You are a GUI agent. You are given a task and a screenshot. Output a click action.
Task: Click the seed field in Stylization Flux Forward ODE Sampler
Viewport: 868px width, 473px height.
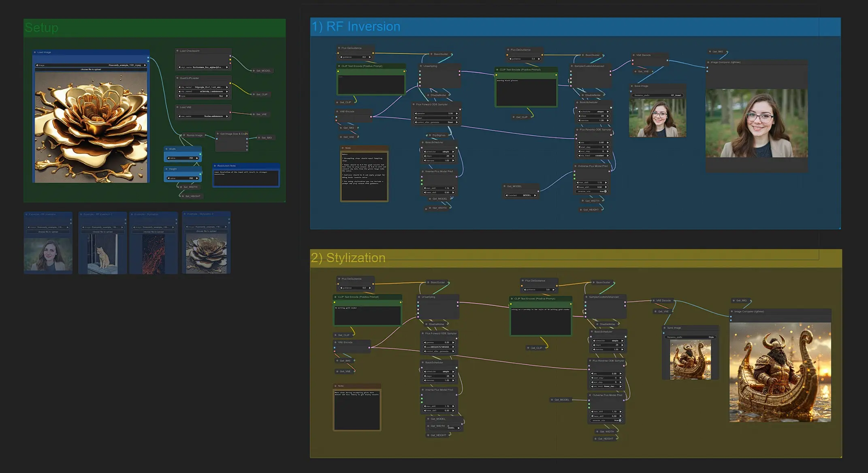point(439,347)
